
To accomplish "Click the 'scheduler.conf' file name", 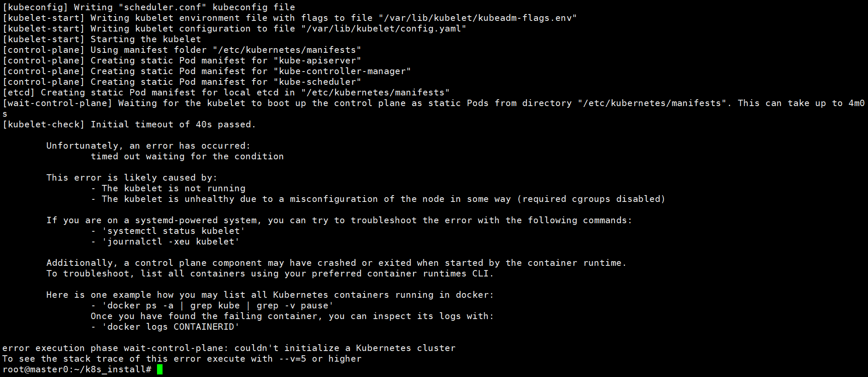I will [x=163, y=7].
